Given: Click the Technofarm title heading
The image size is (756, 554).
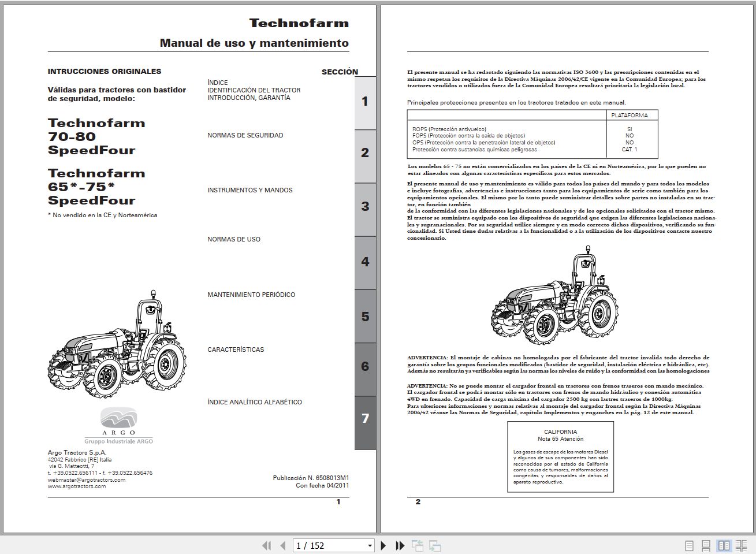Looking at the screenshot, I should click(x=299, y=23).
